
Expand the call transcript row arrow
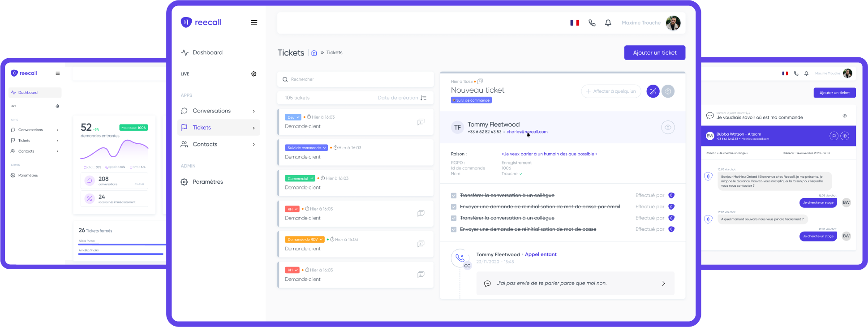tap(663, 284)
